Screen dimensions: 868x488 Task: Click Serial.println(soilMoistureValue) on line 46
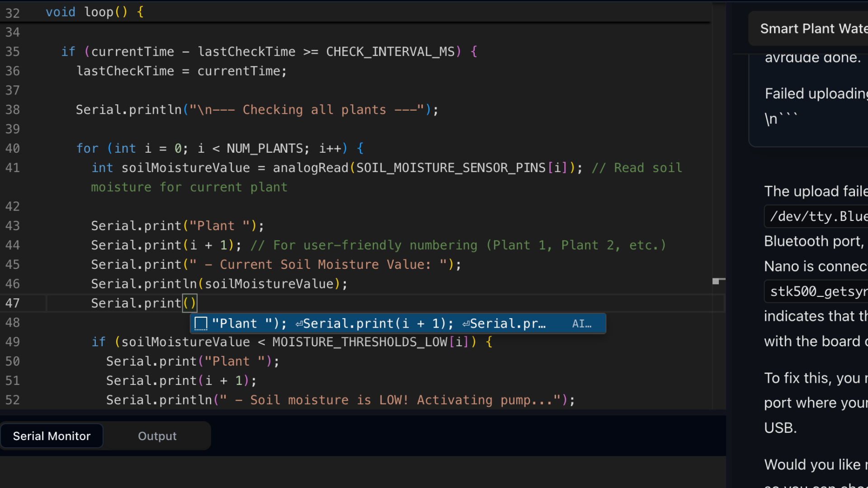(219, 284)
